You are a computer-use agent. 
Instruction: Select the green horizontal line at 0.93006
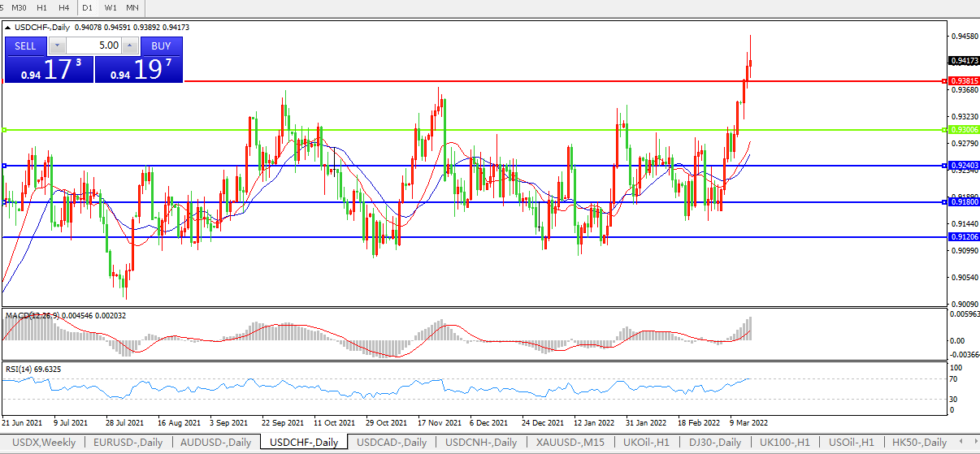(488, 130)
